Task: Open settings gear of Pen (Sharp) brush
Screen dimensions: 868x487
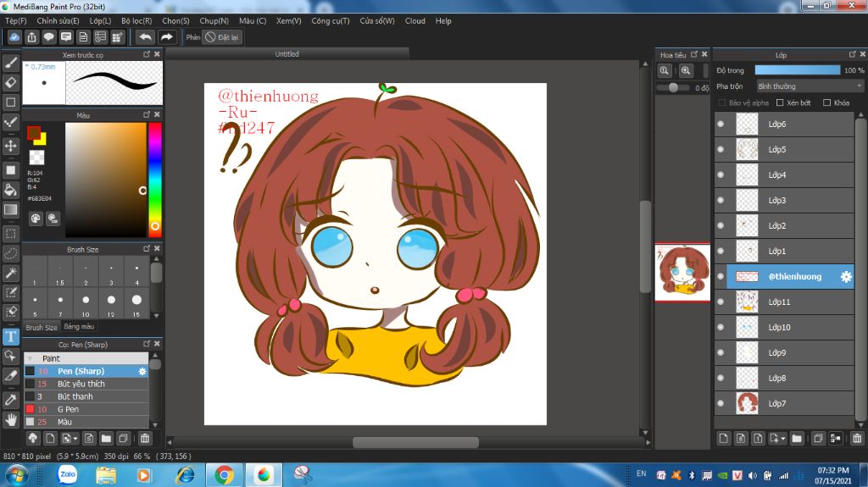Action: point(142,371)
